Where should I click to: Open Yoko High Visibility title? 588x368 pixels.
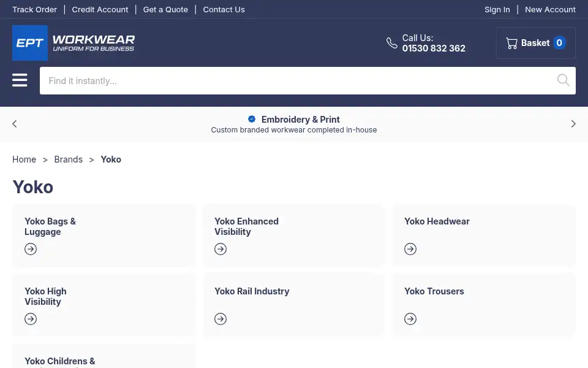(45, 296)
